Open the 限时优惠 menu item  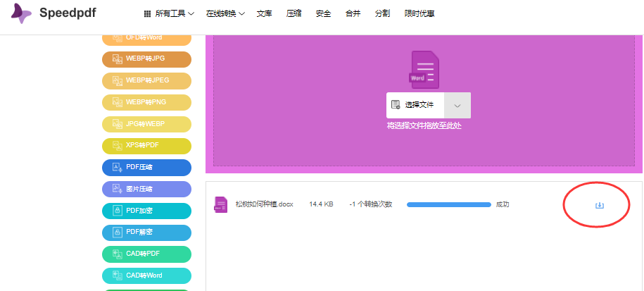(x=419, y=13)
